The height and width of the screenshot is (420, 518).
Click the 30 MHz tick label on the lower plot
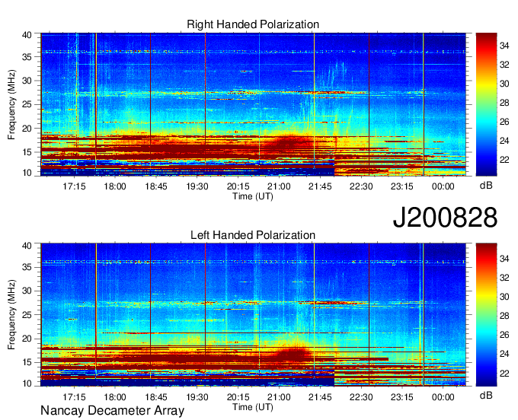point(27,291)
